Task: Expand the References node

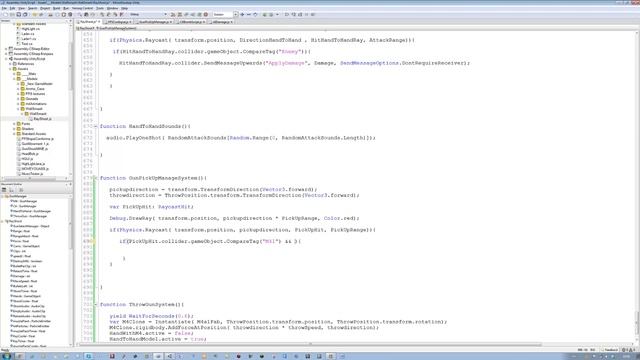Action: [10, 64]
